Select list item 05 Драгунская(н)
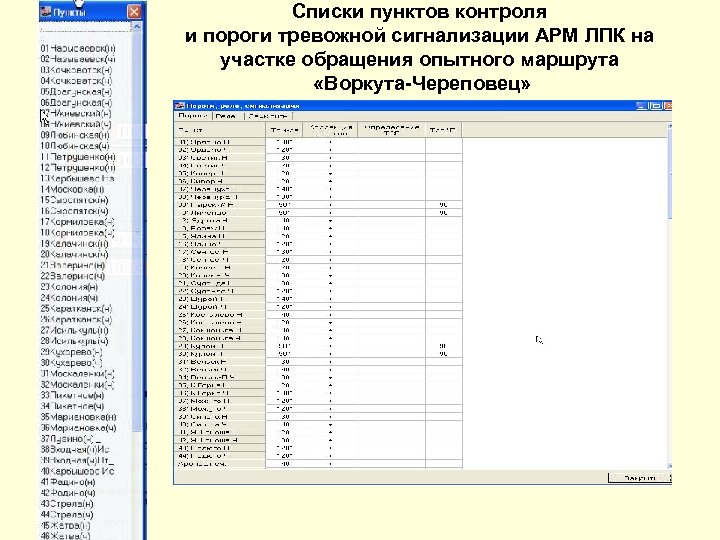The height and width of the screenshot is (540, 720). click(x=76, y=92)
